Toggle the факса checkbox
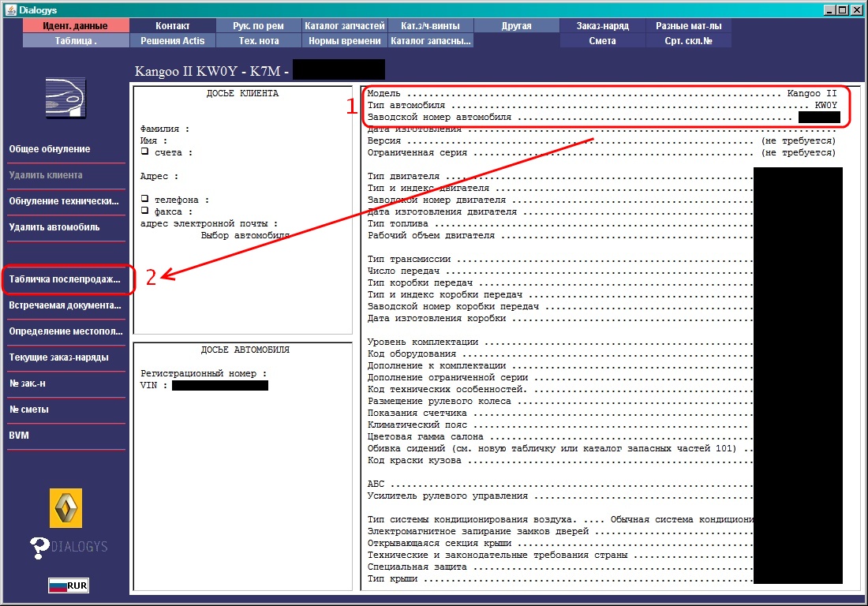Screen dimensions: 868x606 click(x=144, y=210)
